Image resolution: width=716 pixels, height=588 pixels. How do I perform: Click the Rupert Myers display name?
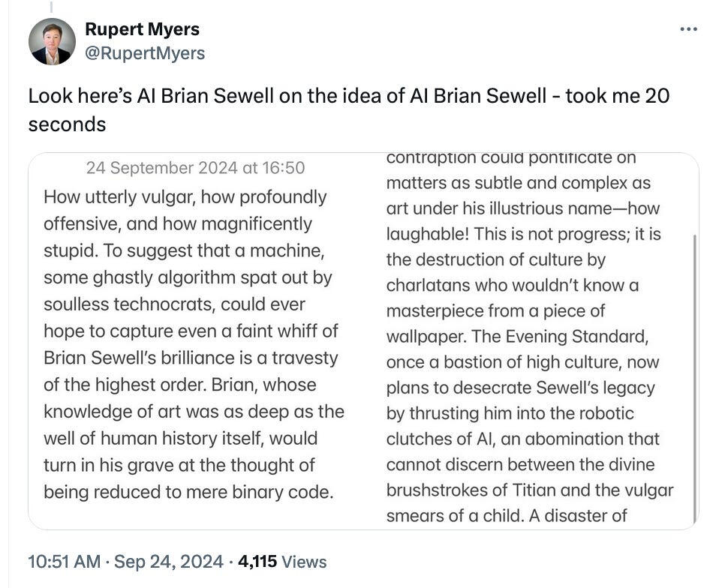tap(142, 29)
